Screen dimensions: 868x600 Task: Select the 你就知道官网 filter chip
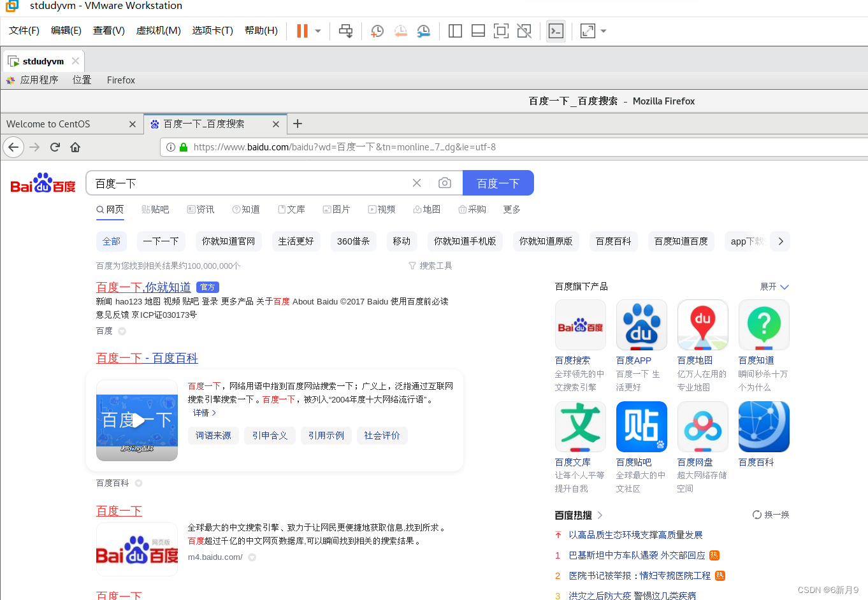click(228, 241)
